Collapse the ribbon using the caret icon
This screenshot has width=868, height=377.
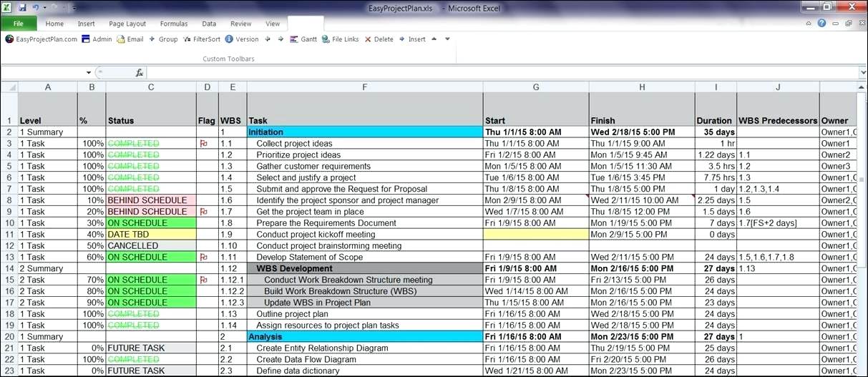809,24
